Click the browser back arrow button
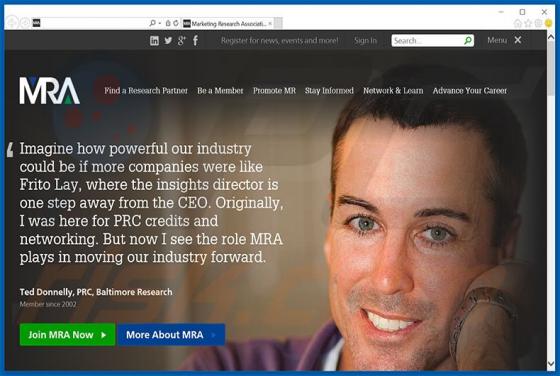This screenshot has width=560, height=376. click(11, 23)
